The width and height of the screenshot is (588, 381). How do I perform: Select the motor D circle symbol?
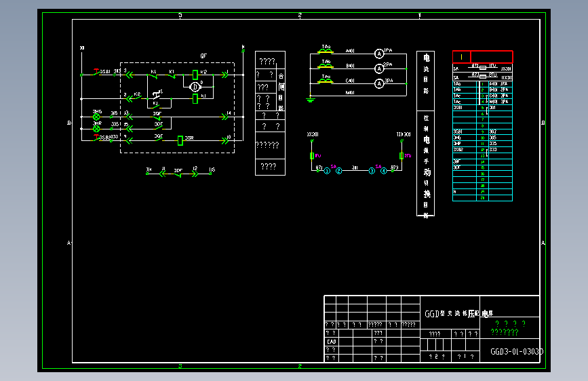click(x=195, y=87)
